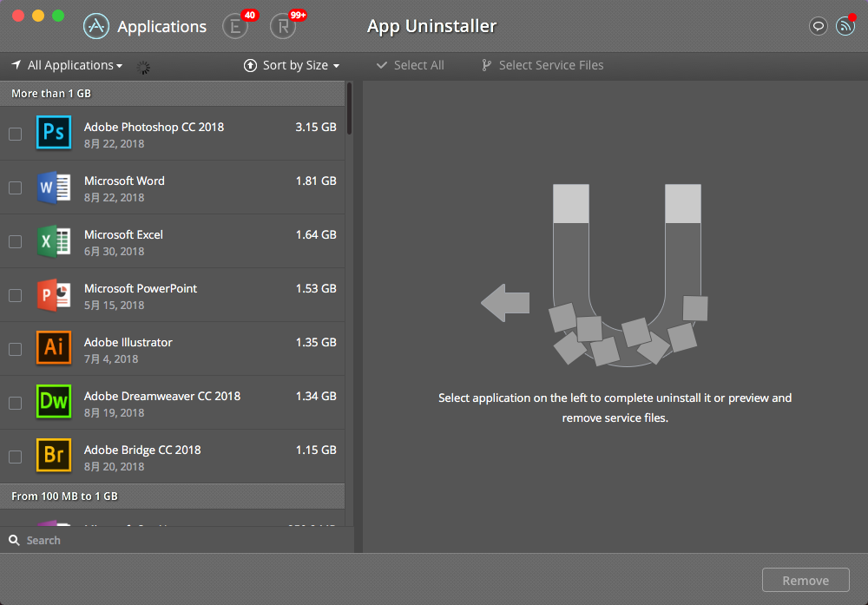Click the Select Service Files branch icon
Image resolution: width=868 pixels, height=605 pixels.
486,65
